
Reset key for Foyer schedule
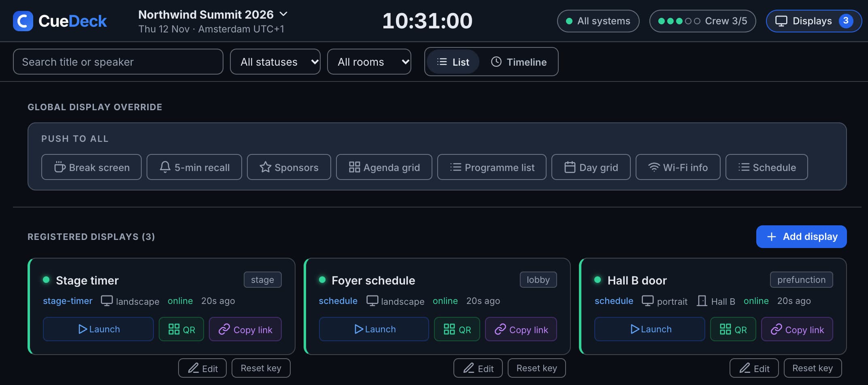click(x=537, y=368)
